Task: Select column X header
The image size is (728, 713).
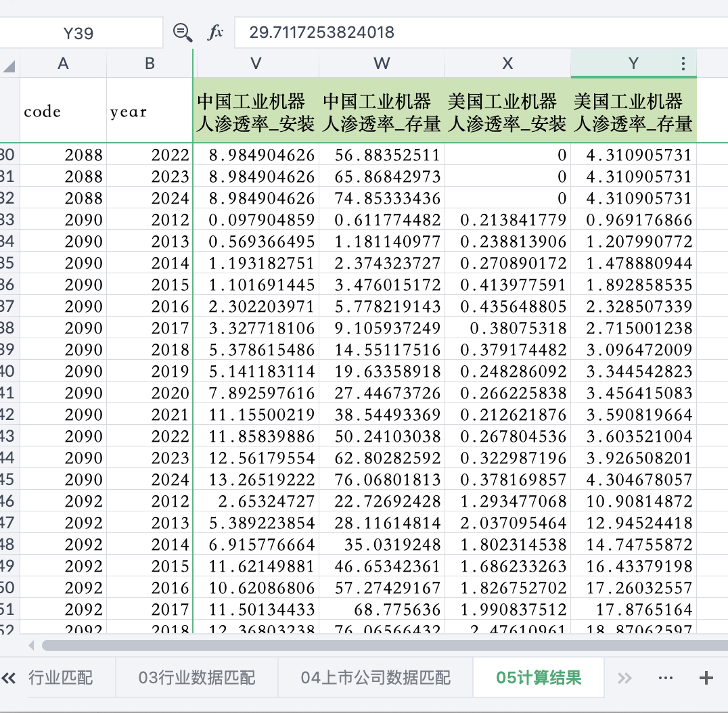Action: coord(507,64)
